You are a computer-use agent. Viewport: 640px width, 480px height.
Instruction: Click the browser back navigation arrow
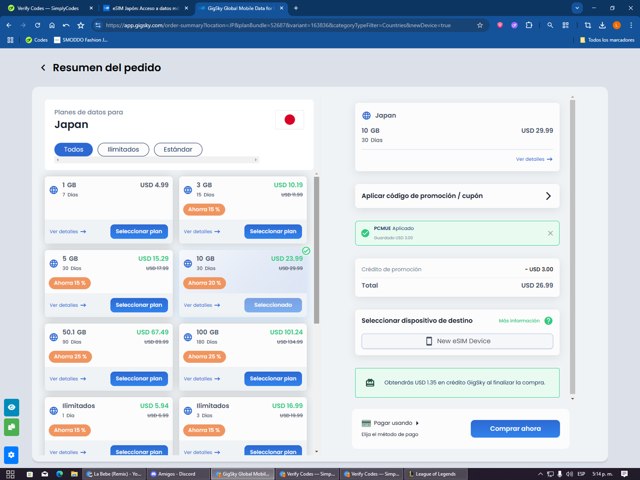tap(9, 25)
